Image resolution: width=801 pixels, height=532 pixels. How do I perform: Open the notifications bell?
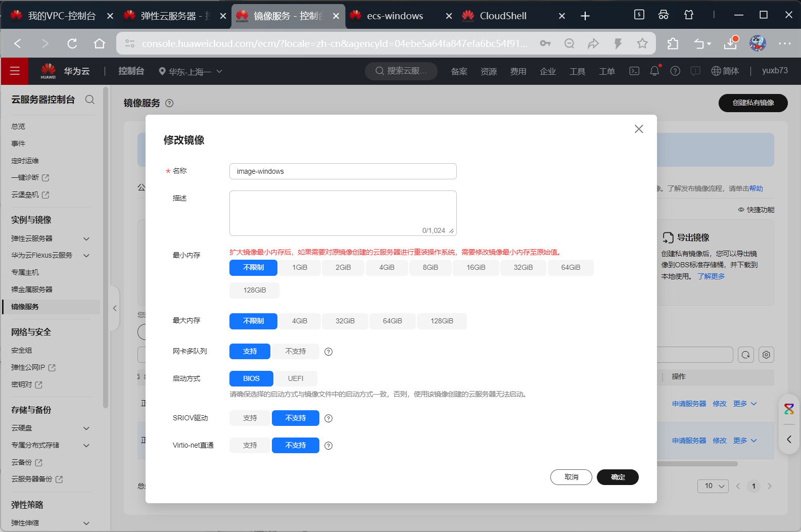coord(654,71)
